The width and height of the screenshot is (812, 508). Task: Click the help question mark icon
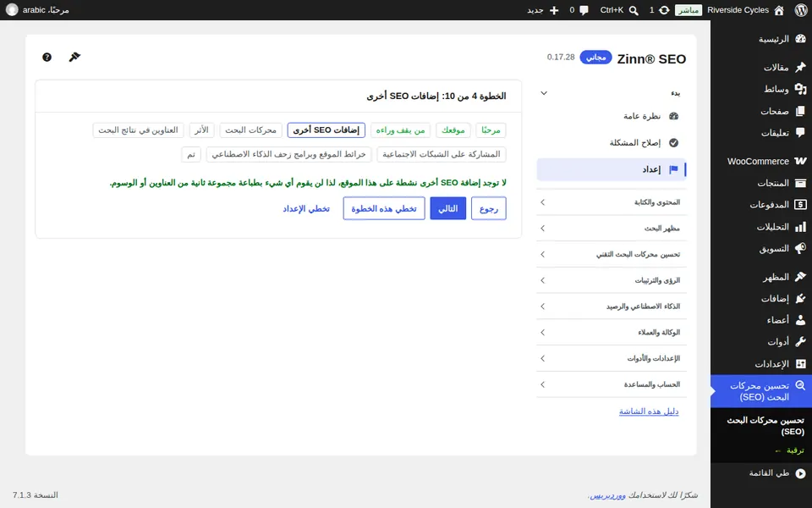[47, 57]
